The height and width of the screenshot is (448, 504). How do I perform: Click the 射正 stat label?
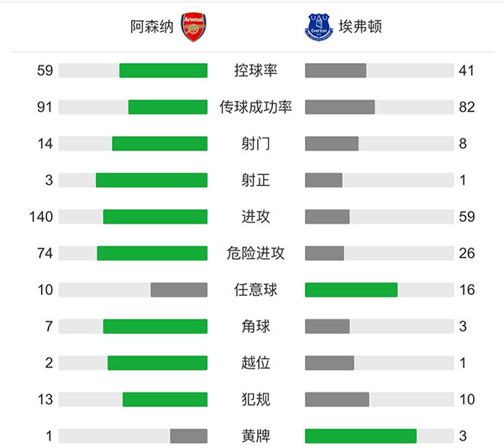click(x=255, y=180)
